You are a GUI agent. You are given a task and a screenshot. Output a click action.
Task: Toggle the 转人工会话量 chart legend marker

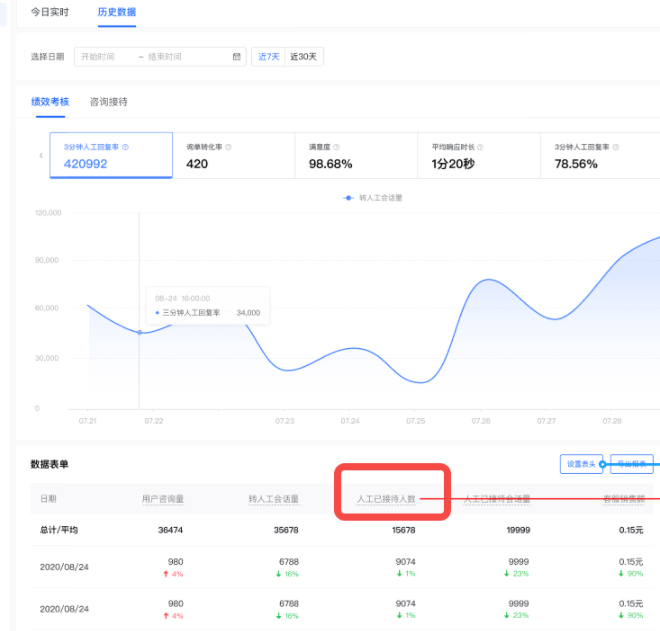(x=348, y=198)
